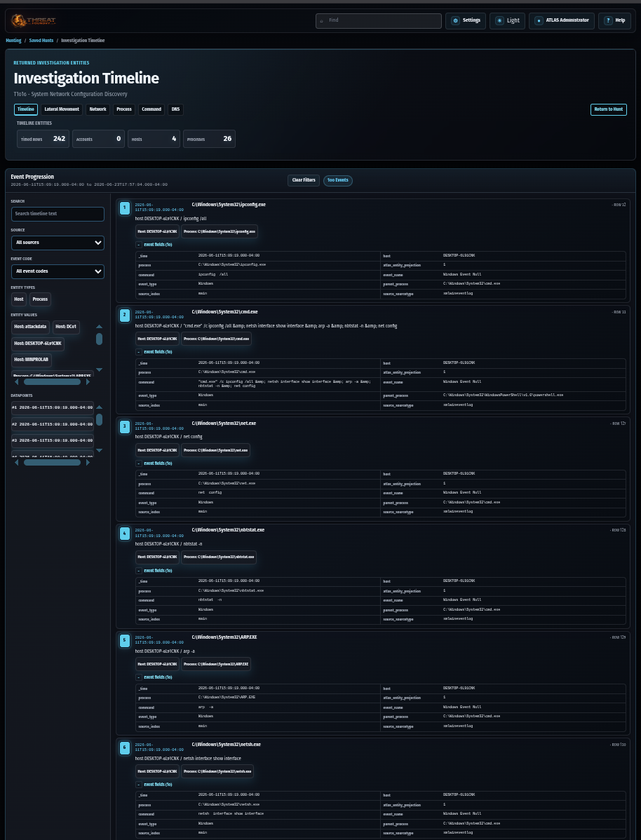
Task: Switch to the Timeline tab
Action: [26, 109]
